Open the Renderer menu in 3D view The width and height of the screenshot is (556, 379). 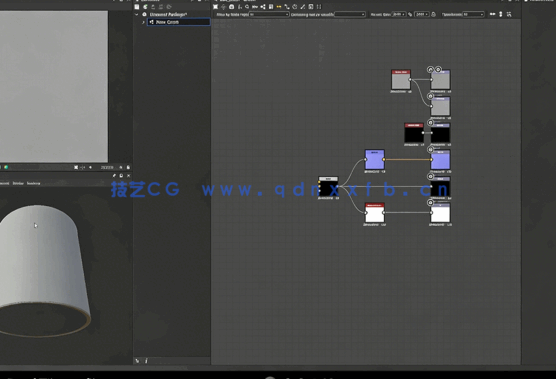coord(34,184)
